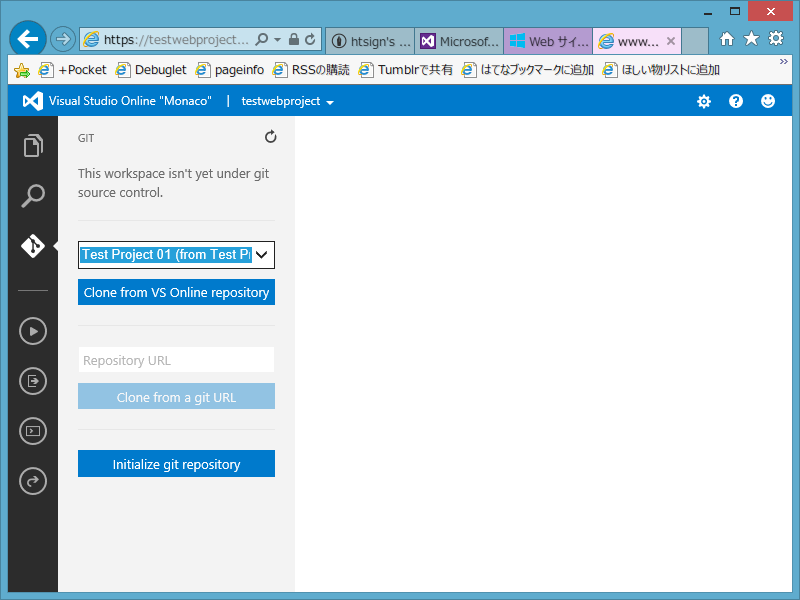Select the Git source control sidebar icon
800x600 pixels.
click(x=33, y=246)
